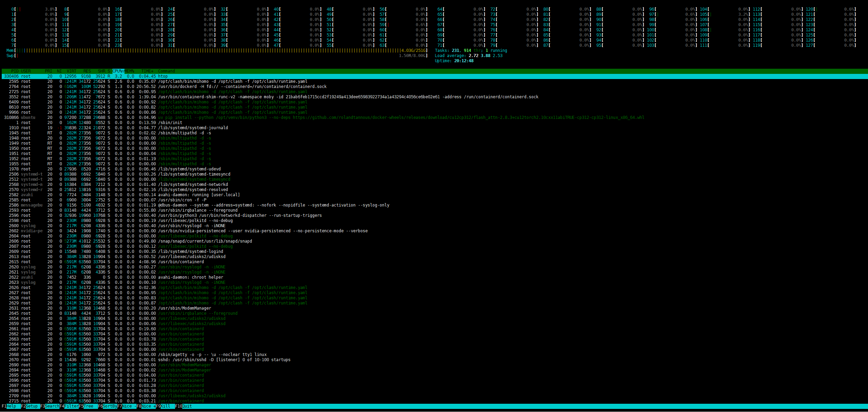Select the last row with PID 2715
Screen dimensions: 868x412
click(434, 401)
